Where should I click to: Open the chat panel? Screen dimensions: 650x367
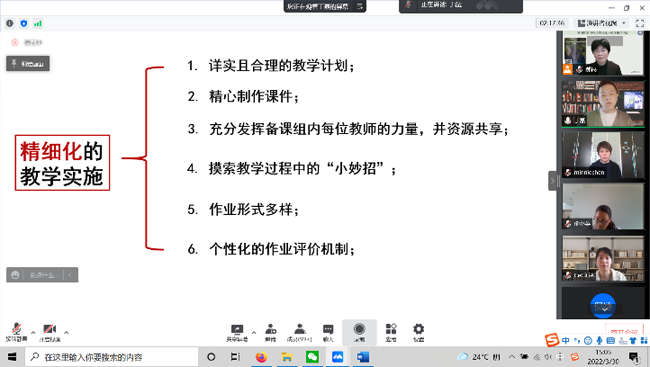[x=328, y=333]
